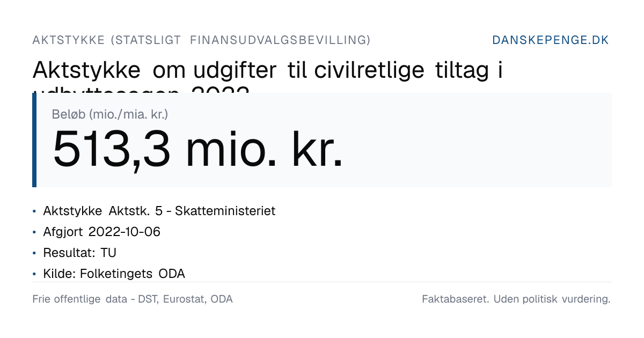The height and width of the screenshot is (338, 644).
Task: Click the footer text listing DST, Eurostat, ODA
Action: coord(133,299)
